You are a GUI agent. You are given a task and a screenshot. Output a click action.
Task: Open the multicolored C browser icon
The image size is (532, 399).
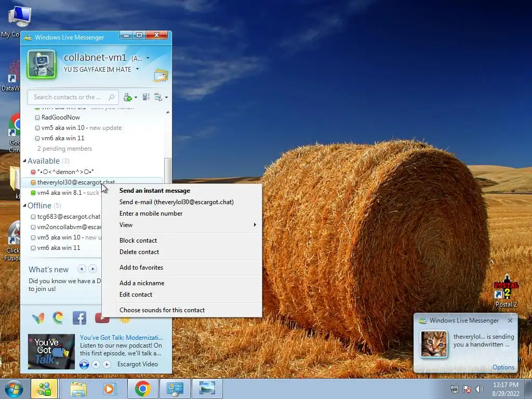(58, 318)
